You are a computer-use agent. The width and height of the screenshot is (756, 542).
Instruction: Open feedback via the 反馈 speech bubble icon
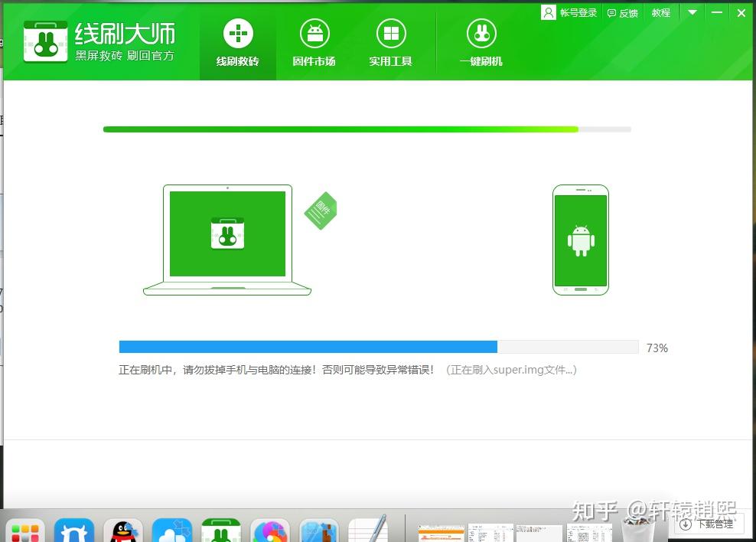(x=610, y=12)
